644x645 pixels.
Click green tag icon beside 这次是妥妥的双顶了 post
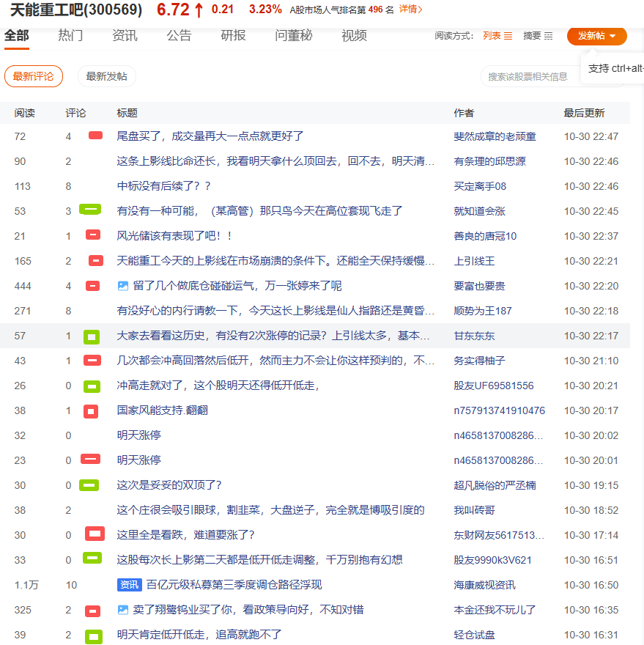click(89, 485)
